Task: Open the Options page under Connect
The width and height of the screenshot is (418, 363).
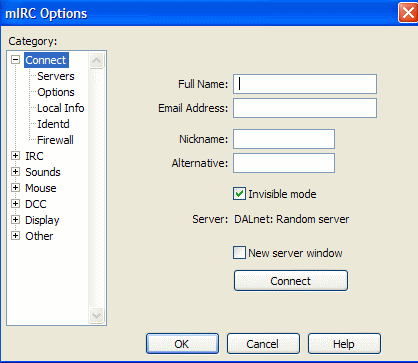Action: [x=56, y=92]
